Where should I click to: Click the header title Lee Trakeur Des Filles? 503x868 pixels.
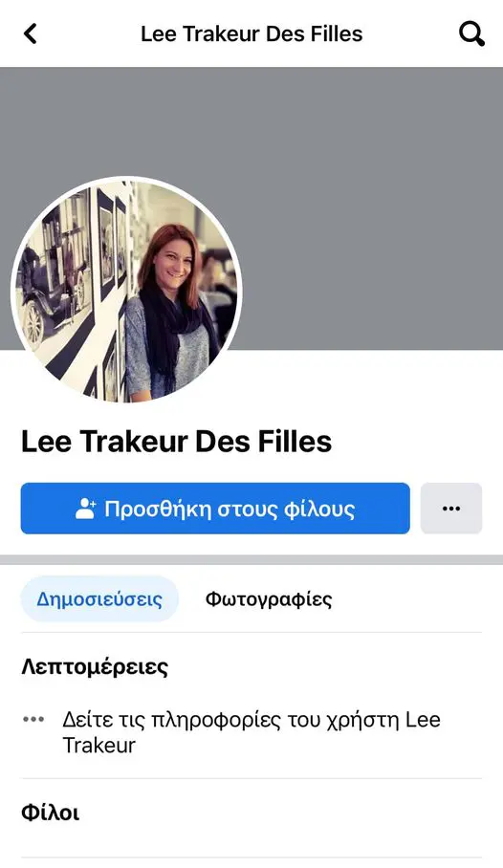[251, 33]
